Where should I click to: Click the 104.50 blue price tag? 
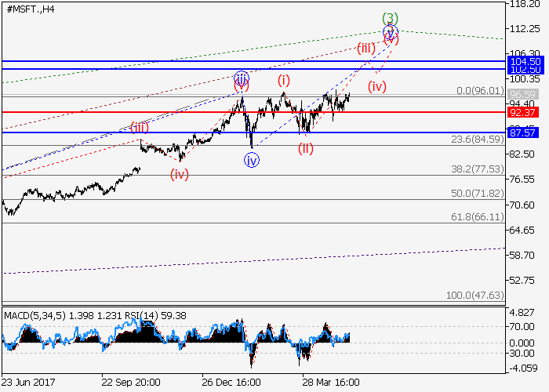tap(523, 61)
